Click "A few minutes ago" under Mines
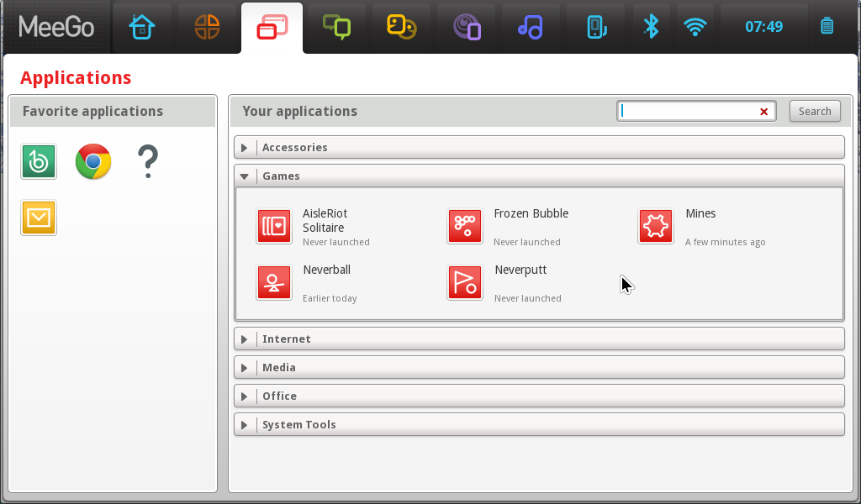The width and height of the screenshot is (861, 504). coord(726,242)
